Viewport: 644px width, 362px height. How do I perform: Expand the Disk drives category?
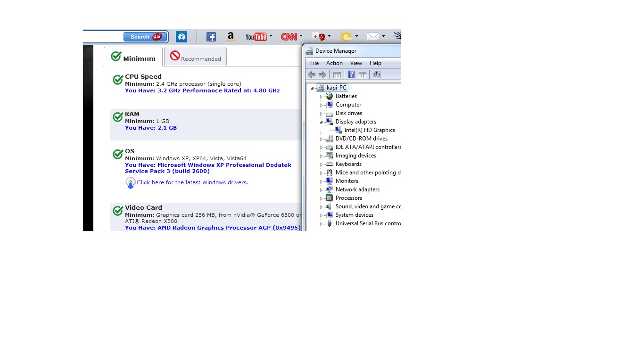322,114
